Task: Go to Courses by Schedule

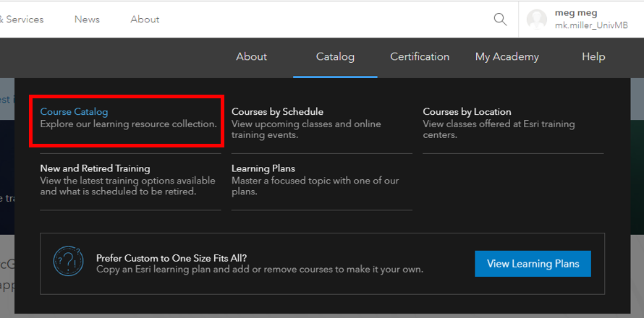Action: (x=277, y=112)
